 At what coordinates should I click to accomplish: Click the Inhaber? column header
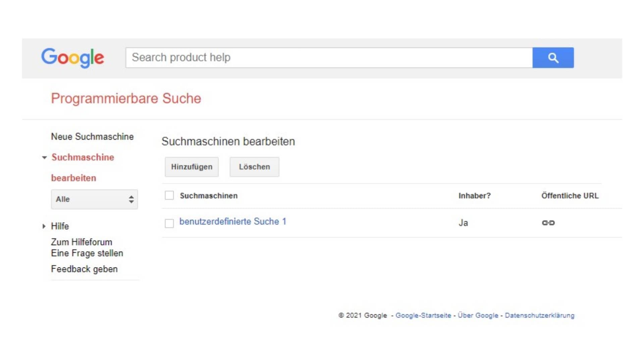click(475, 196)
